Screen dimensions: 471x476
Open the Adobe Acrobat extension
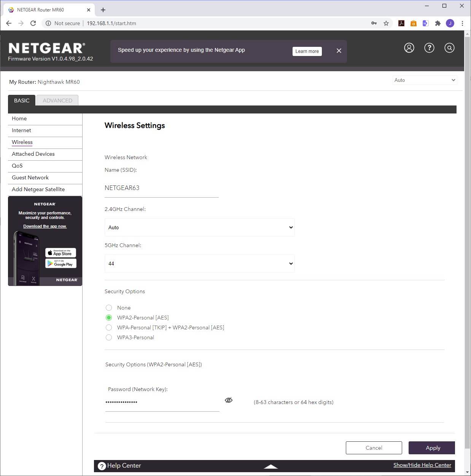coord(401,23)
